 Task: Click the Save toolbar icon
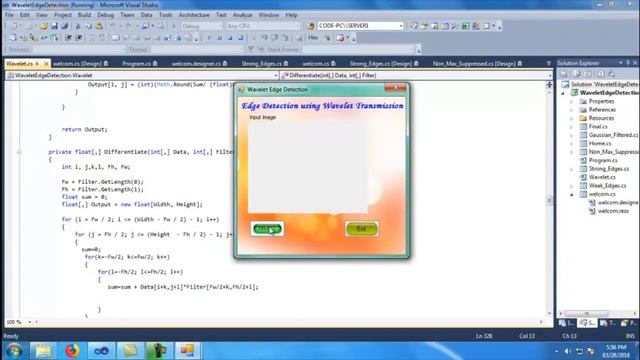pos(54,26)
